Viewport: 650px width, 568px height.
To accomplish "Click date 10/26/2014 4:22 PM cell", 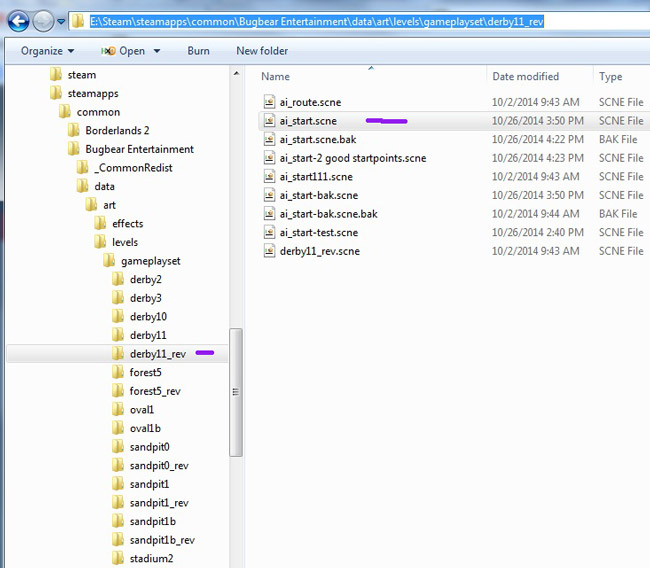I will click(x=538, y=140).
